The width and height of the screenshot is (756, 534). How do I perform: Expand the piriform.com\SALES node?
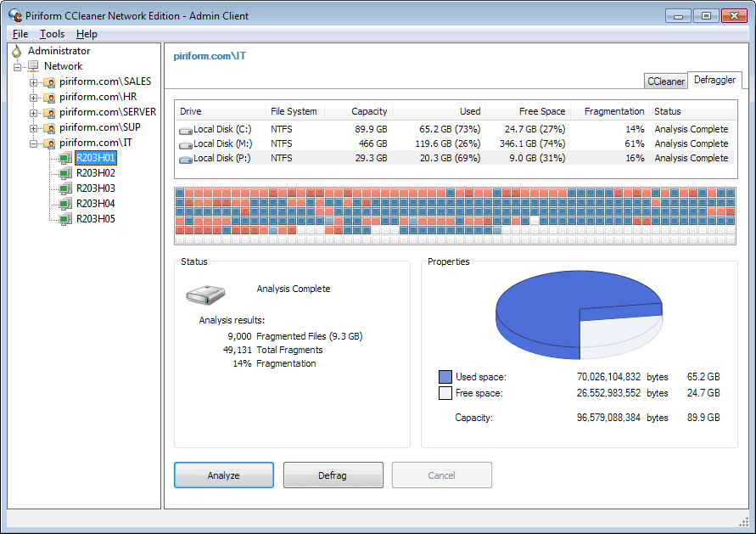coord(33,82)
